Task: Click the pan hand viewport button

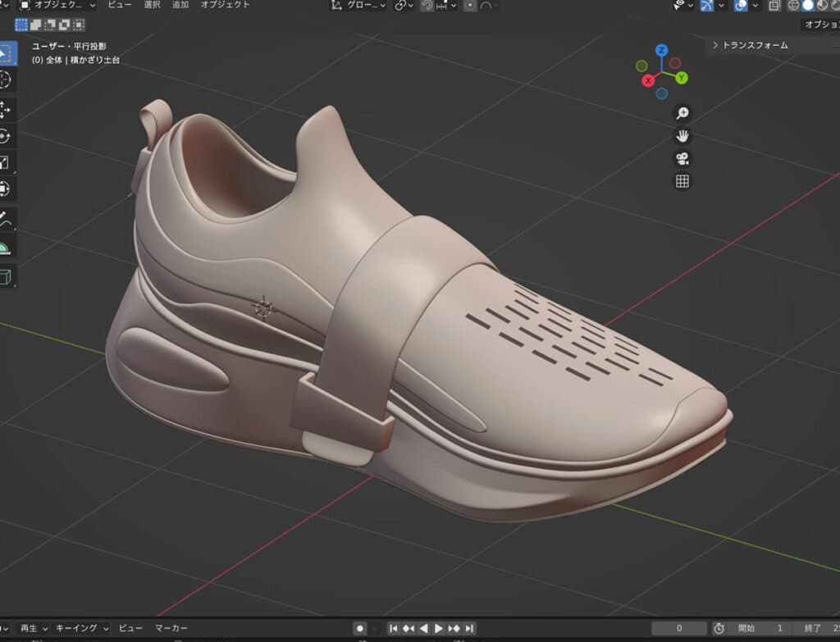Action: [682, 136]
